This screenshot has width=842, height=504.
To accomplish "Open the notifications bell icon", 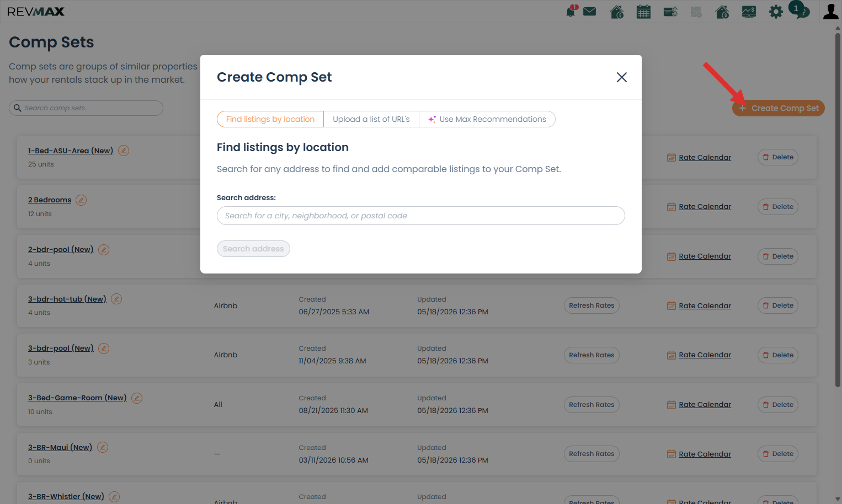I will (571, 11).
